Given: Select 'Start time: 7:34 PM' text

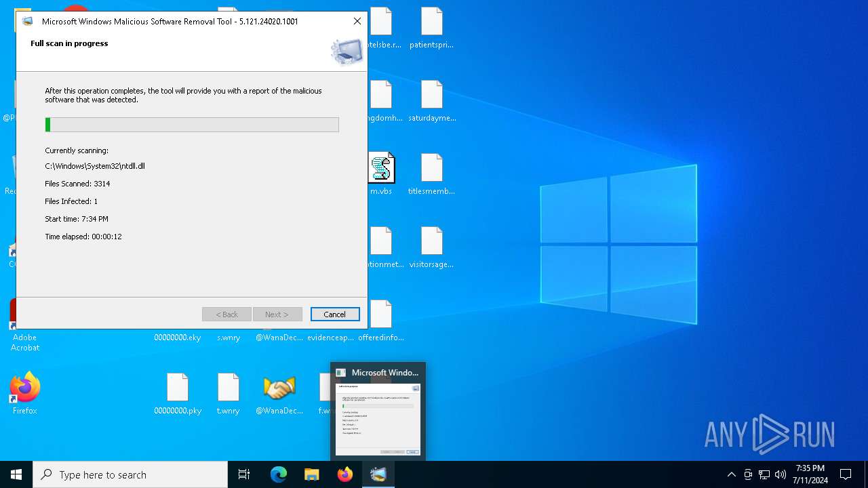Looking at the screenshot, I should pyautogui.click(x=77, y=219).
